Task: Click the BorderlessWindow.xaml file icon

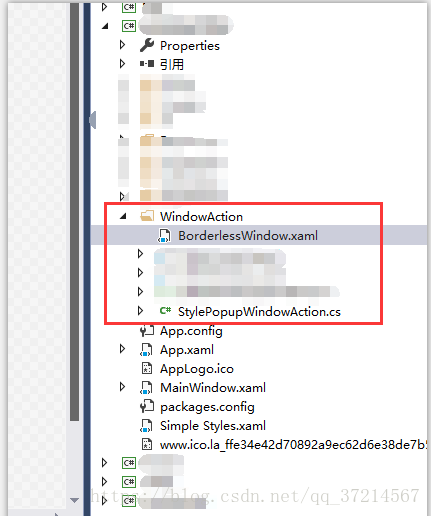Action: (164, 236)
